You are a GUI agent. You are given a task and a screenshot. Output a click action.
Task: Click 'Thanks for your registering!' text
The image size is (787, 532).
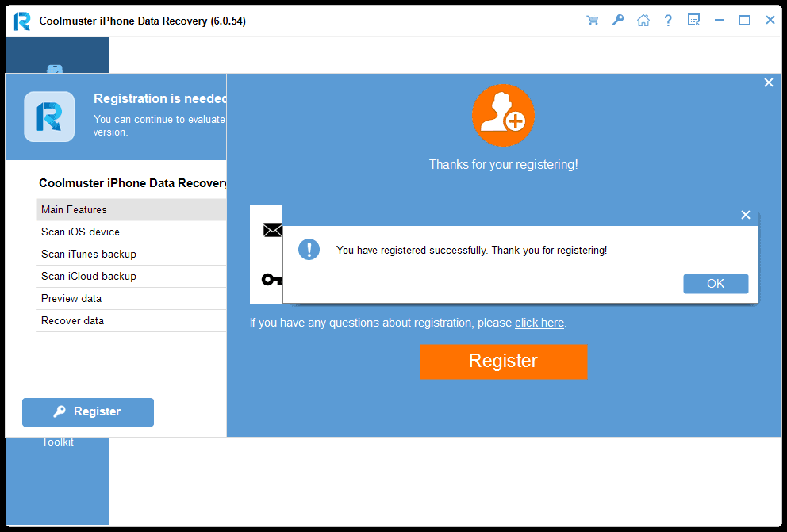[x=504, y=164]
